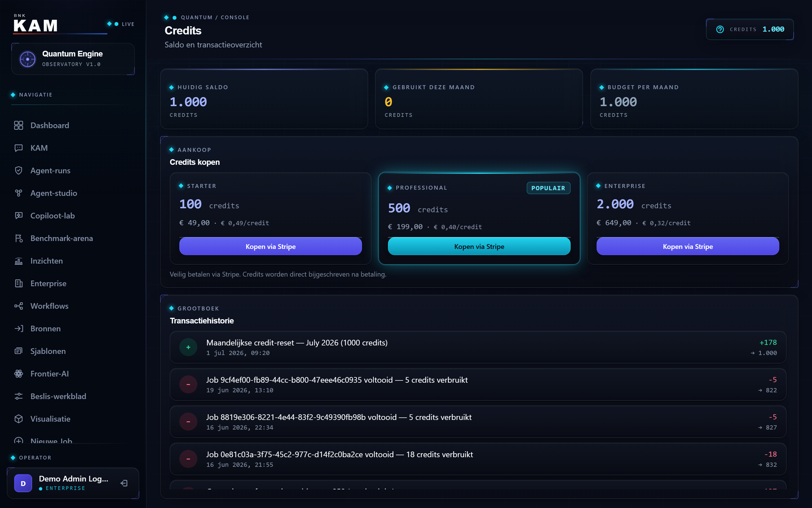Go to Benchmark-arena in navigation
This screenshot has height=508, width=812.
(73, 238)
